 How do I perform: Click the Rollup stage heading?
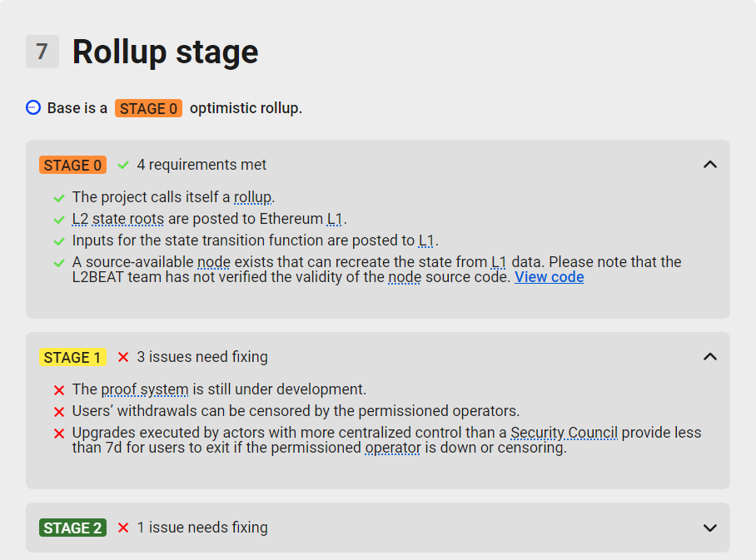pyautogui.click(x=165, y=52)
